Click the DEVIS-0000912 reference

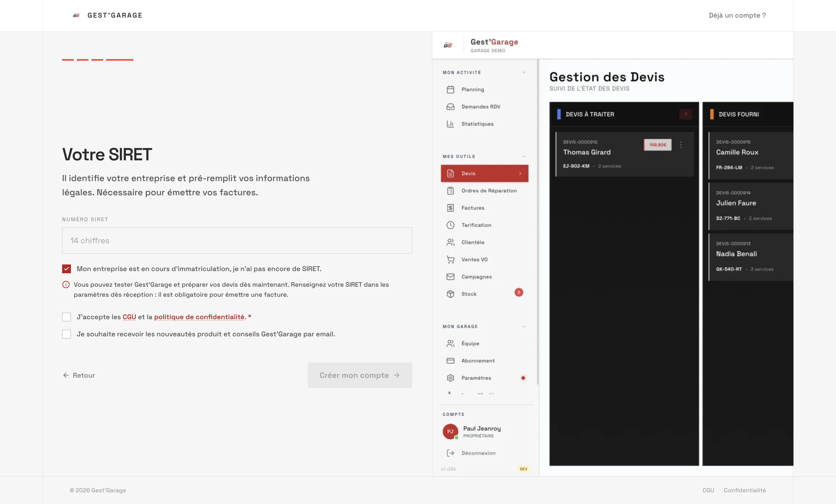(x=580, y=142)
